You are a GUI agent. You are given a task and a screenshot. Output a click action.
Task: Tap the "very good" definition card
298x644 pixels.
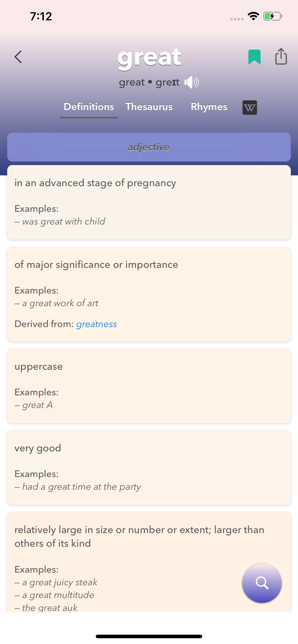pyautogui.click(x=149, y=467)
